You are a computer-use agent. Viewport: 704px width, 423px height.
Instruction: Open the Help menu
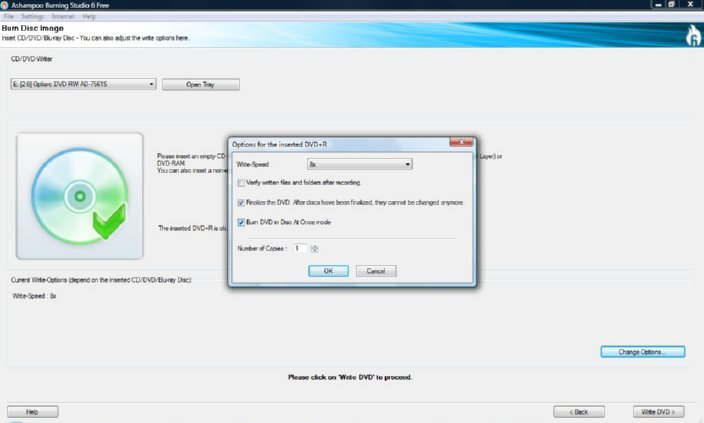(x=89, y=17)
